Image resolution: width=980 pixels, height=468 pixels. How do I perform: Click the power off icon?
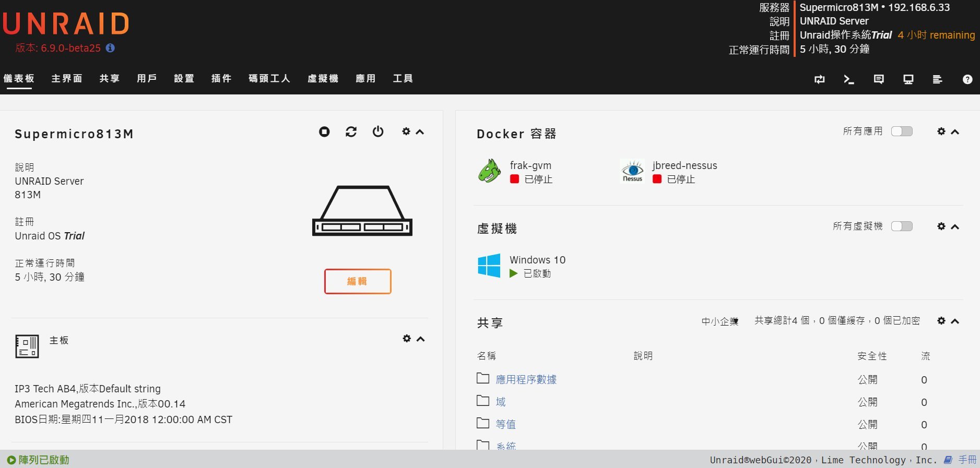coord(378,132)
